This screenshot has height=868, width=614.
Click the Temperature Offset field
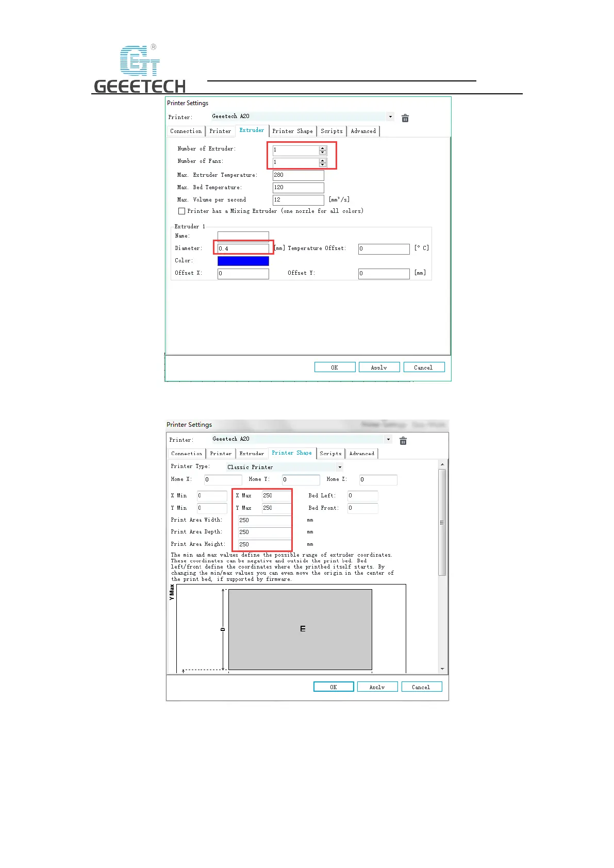click(384, 249)
